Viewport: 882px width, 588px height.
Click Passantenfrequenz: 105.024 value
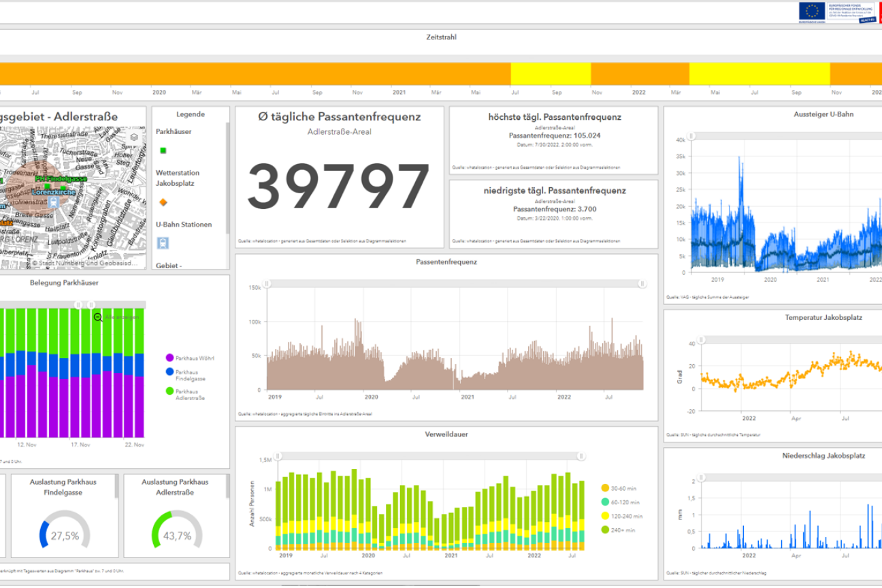pos(555,135)
